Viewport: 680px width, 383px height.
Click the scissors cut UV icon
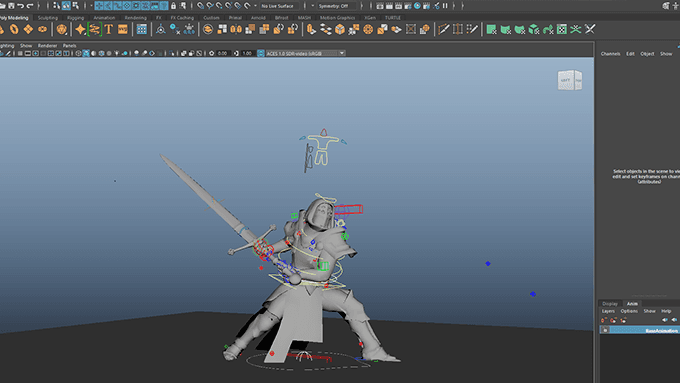coord(590,29)
